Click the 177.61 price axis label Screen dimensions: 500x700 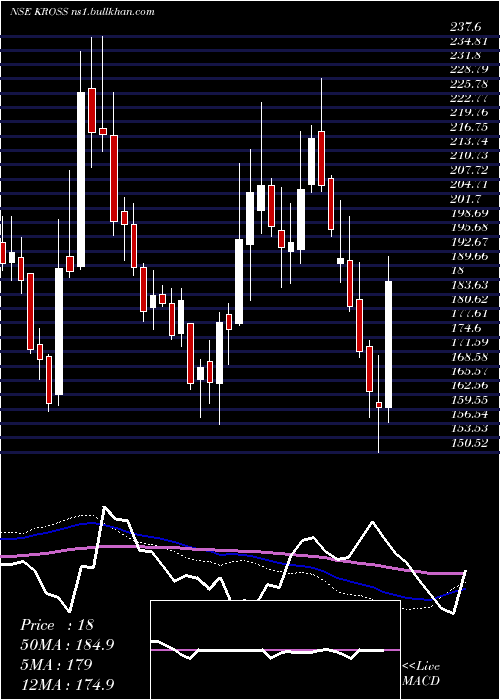(469, 313)
